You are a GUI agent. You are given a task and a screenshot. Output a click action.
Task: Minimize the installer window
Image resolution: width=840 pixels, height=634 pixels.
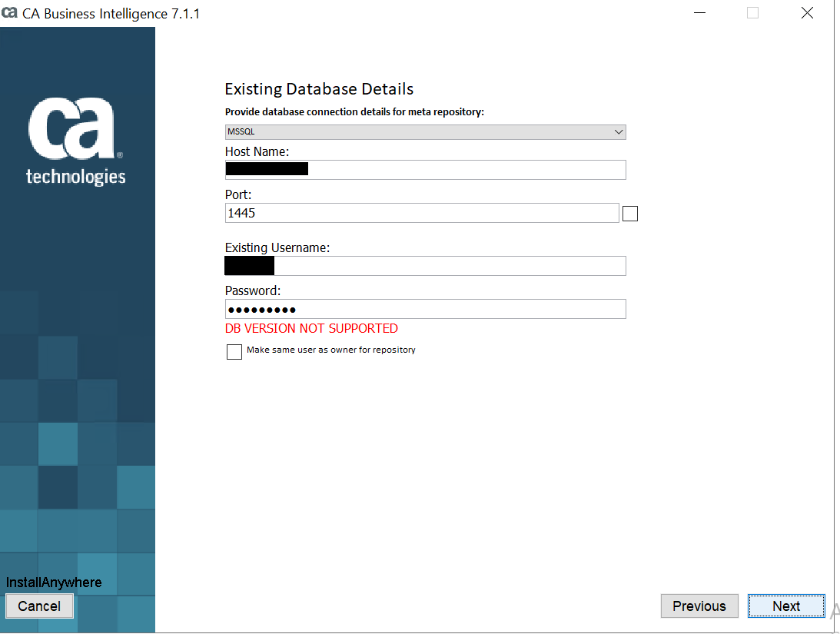click(699, 13)
